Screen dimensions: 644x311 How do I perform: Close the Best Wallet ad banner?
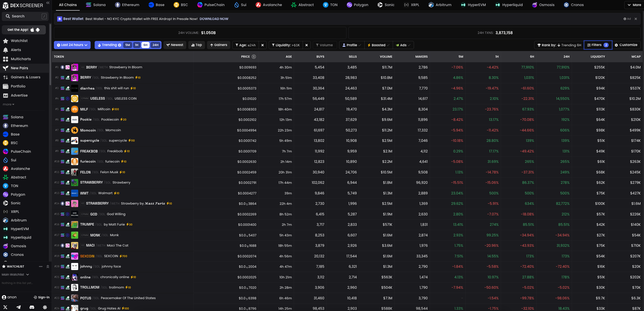coord(636,19)
